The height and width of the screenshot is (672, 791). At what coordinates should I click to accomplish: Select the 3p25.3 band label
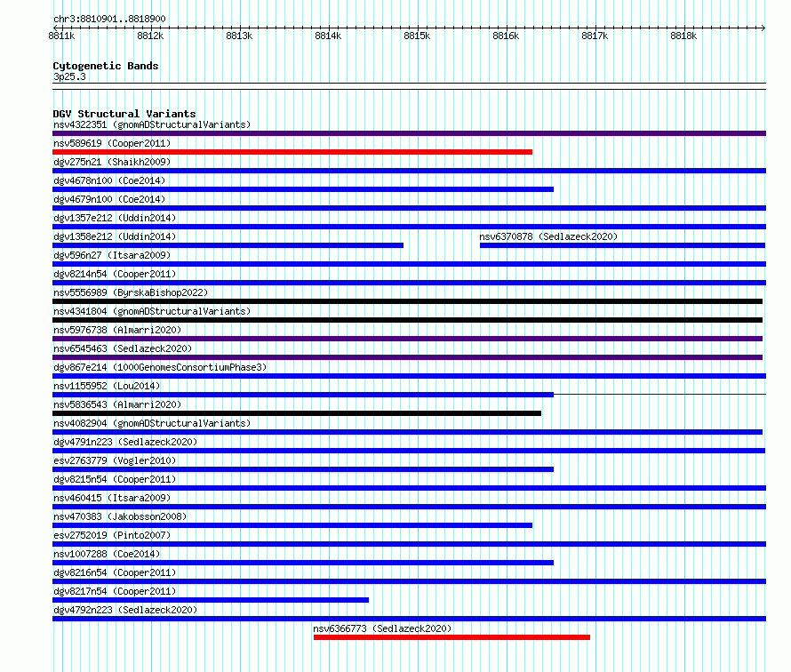click(69, 76)
